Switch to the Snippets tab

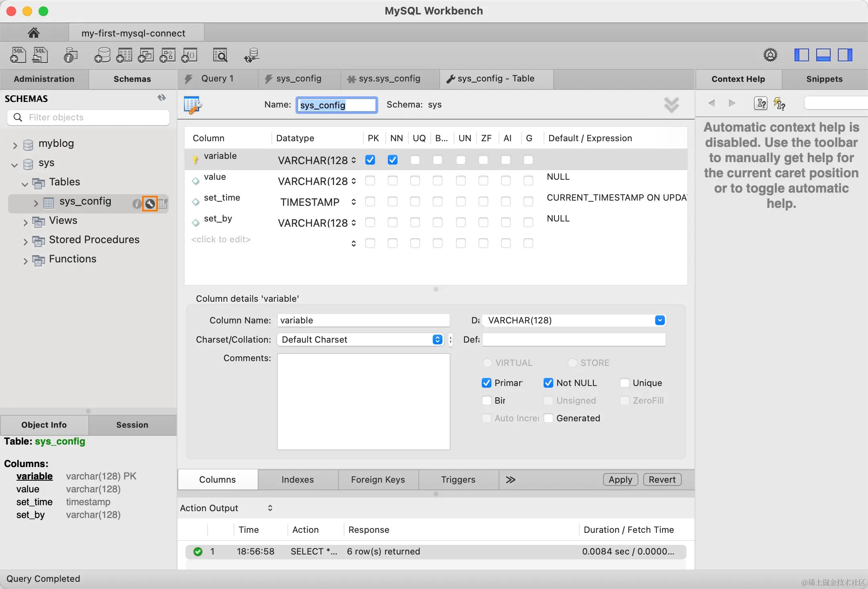coord(824,79)
